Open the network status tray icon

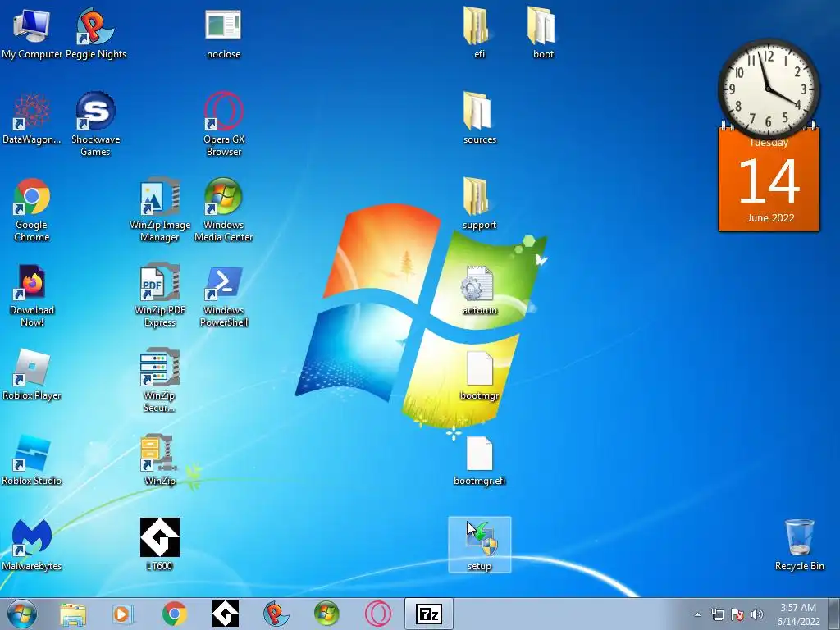tap(717, 614)
